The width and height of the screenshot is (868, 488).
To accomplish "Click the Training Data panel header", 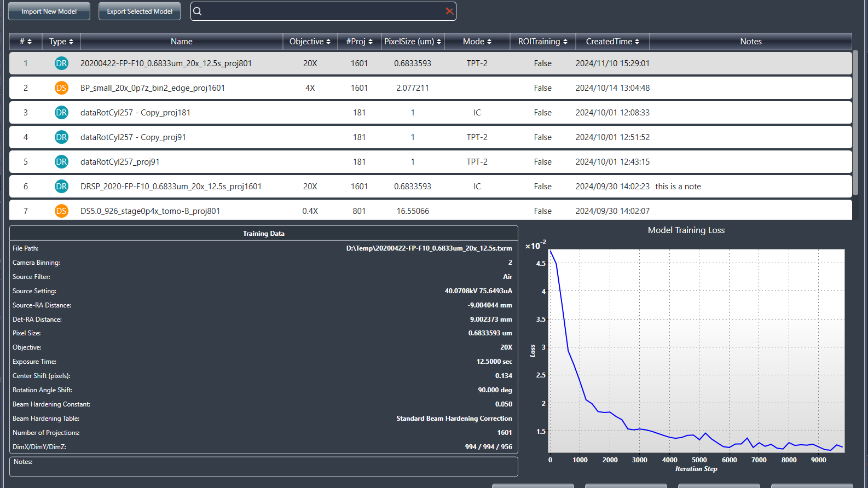I will click(264, 234).
